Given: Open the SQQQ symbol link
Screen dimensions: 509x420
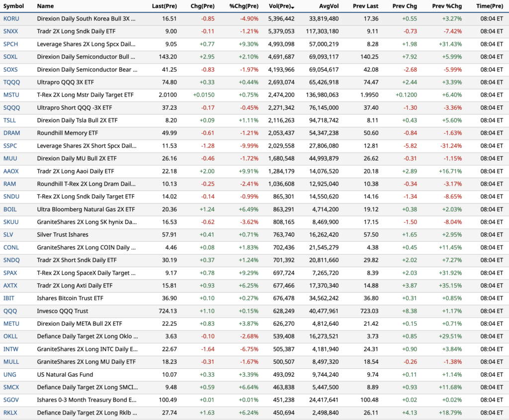Looking at the screenshot, I should [x=12, y=108].
